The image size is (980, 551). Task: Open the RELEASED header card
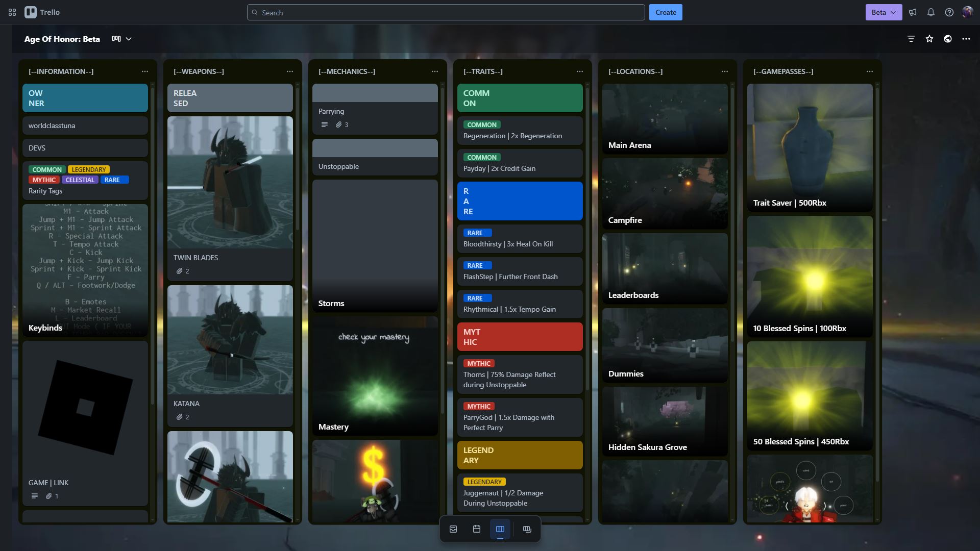pos(230,98)
